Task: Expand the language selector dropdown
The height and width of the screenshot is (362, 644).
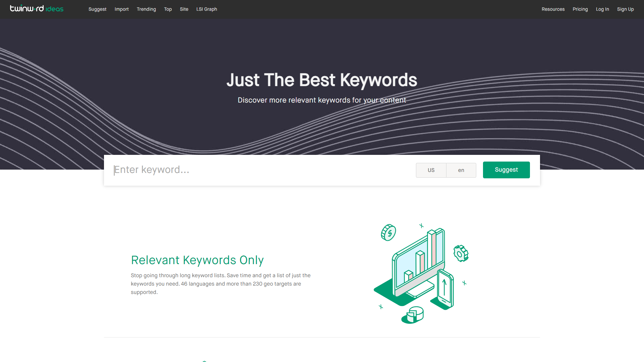Action: [x=461, y=170]
